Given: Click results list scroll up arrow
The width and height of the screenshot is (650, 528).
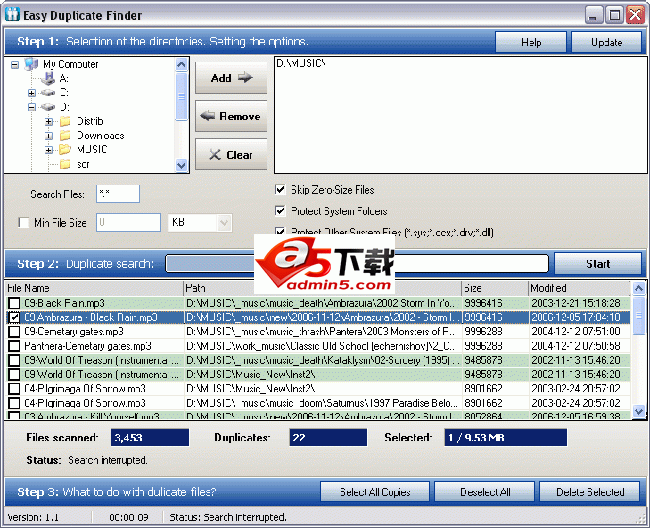Looking at the screenshot, I should click(x=639, y=288).
